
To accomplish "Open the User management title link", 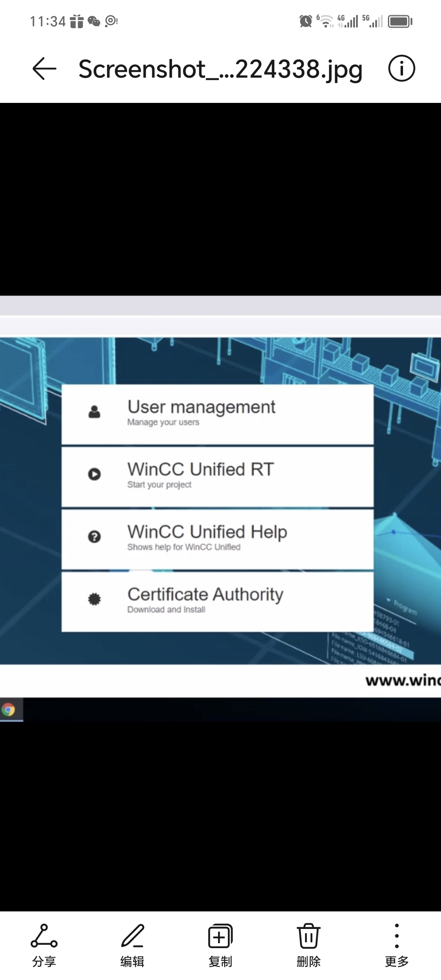I will 201,407.
